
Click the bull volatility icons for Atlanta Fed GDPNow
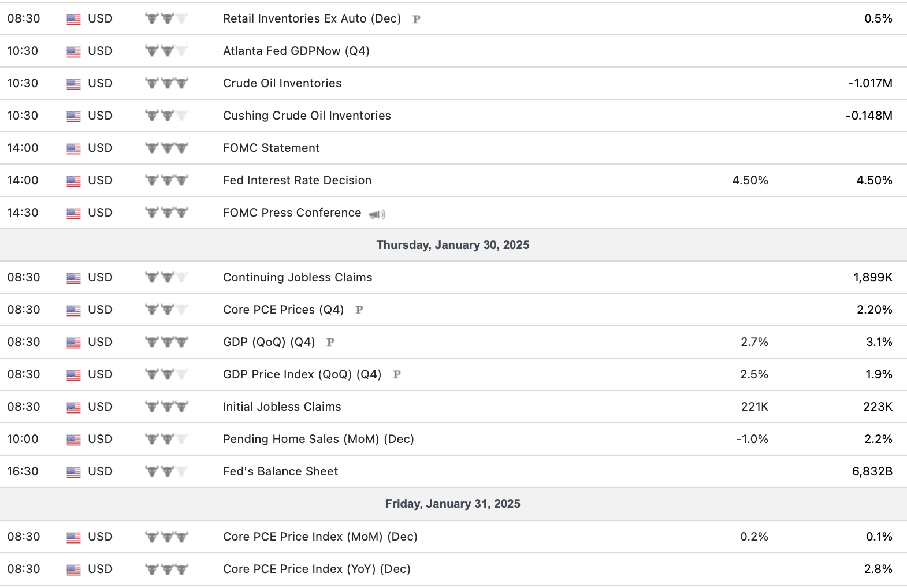coord(166,51)
